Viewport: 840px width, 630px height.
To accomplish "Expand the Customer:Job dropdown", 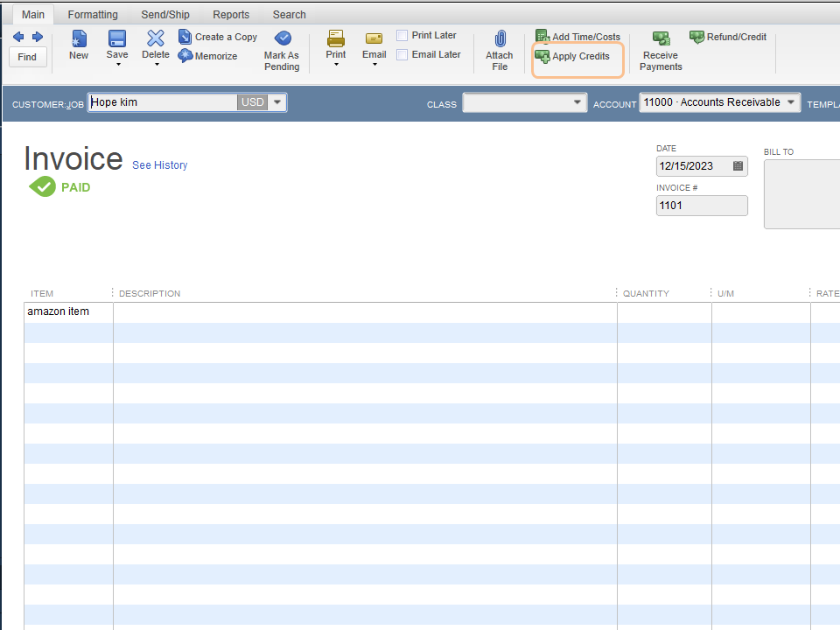I will (x=277, y=102).
